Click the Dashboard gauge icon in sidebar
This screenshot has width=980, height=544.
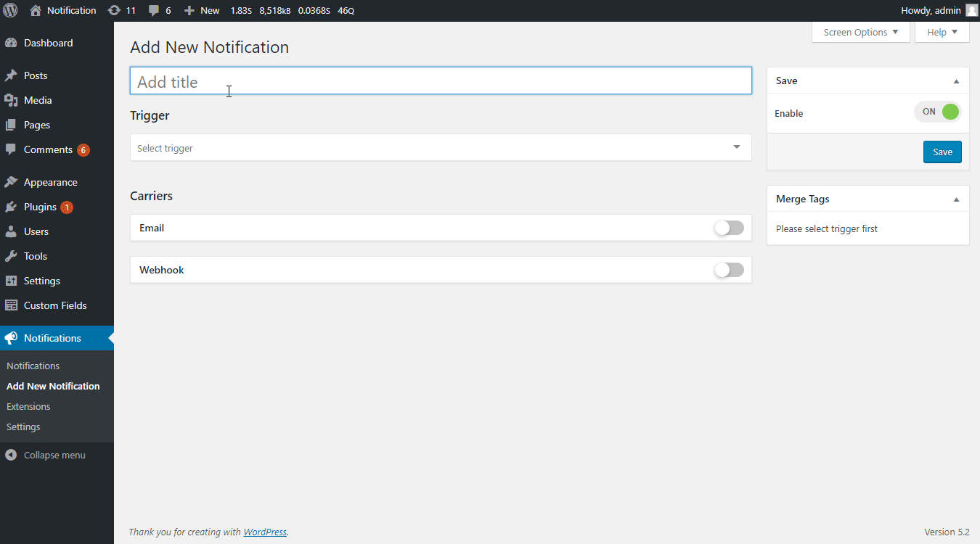coord(11,43)
